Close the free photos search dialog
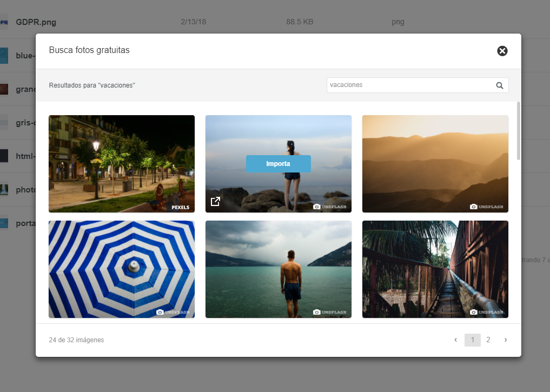 (502, 51)
